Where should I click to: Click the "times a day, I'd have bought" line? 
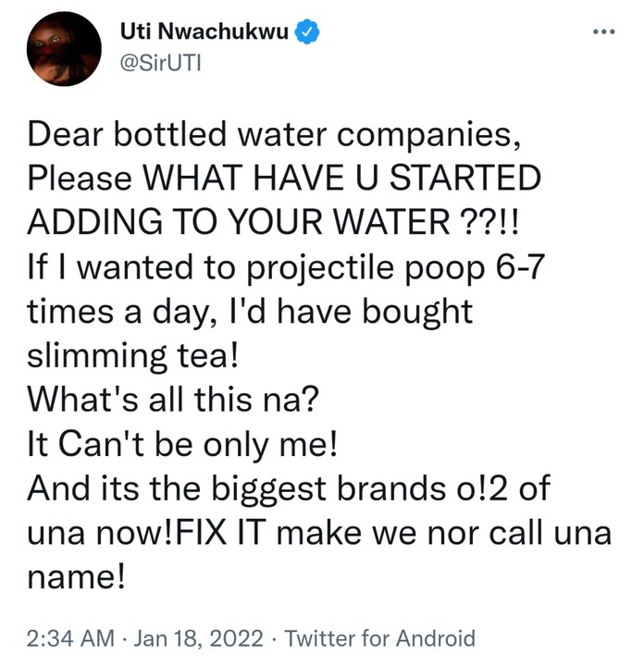pyautogui.click(x=251, y=311)
